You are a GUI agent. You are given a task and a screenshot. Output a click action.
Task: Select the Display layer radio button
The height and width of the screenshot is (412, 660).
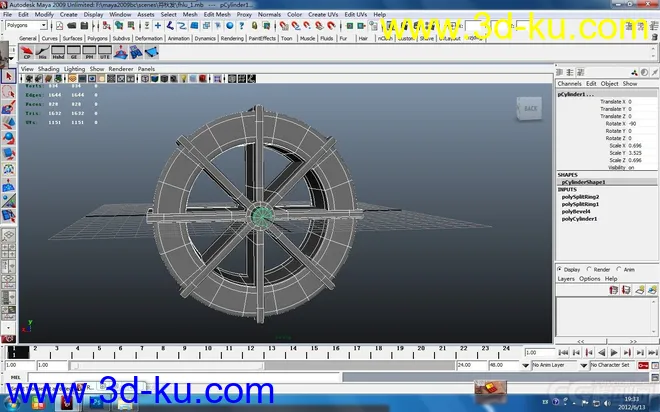(x=560, y=269)
